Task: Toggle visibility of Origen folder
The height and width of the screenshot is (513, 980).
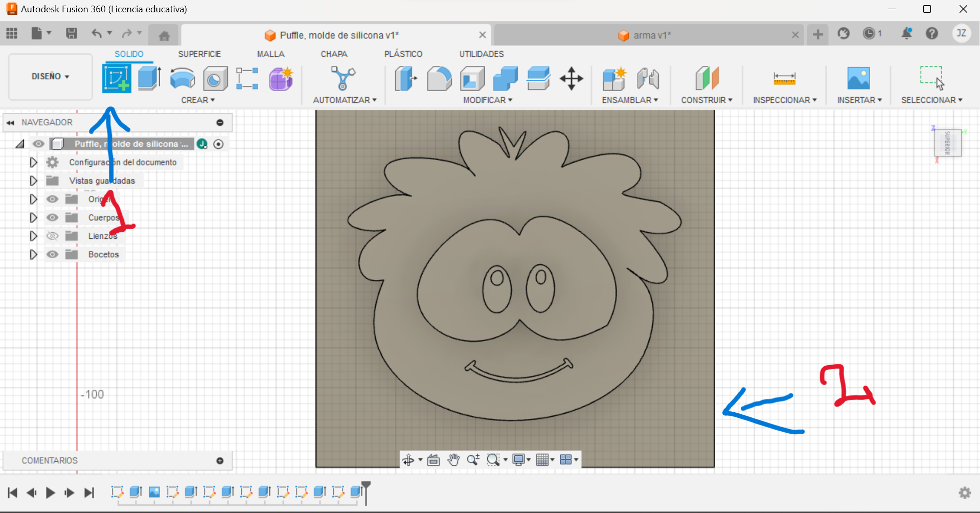Action: click(52, 199)
